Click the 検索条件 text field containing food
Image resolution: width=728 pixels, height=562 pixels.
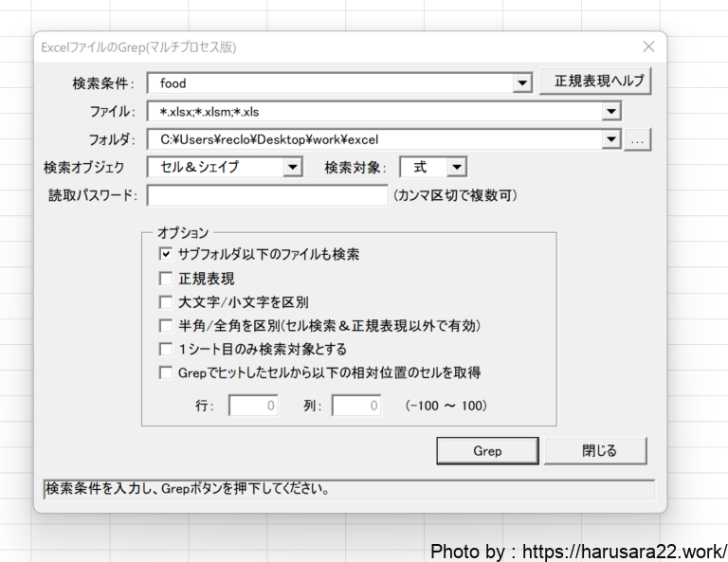tap(330, 83)
